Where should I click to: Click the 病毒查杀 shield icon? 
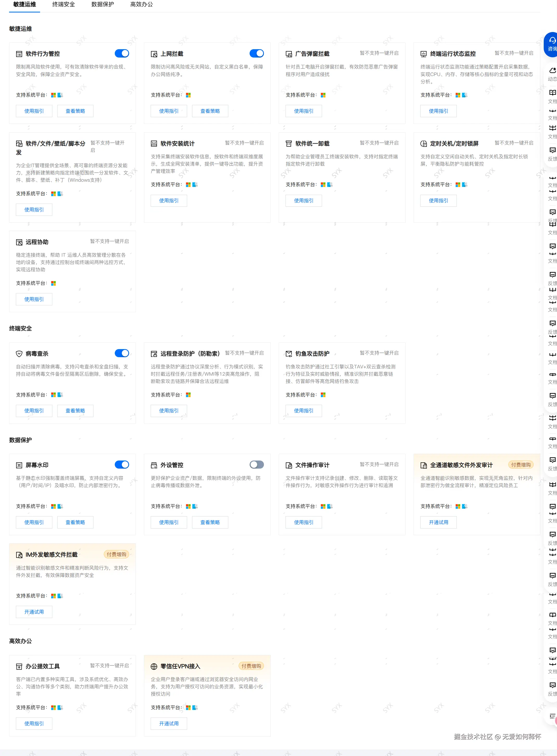pyautogui.click(x=19, y=354)
